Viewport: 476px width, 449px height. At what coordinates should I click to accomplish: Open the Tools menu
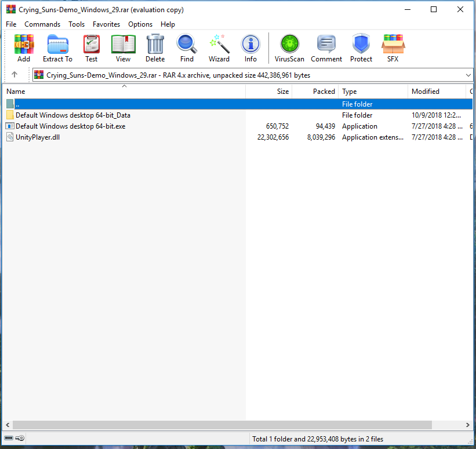point(77,24)
